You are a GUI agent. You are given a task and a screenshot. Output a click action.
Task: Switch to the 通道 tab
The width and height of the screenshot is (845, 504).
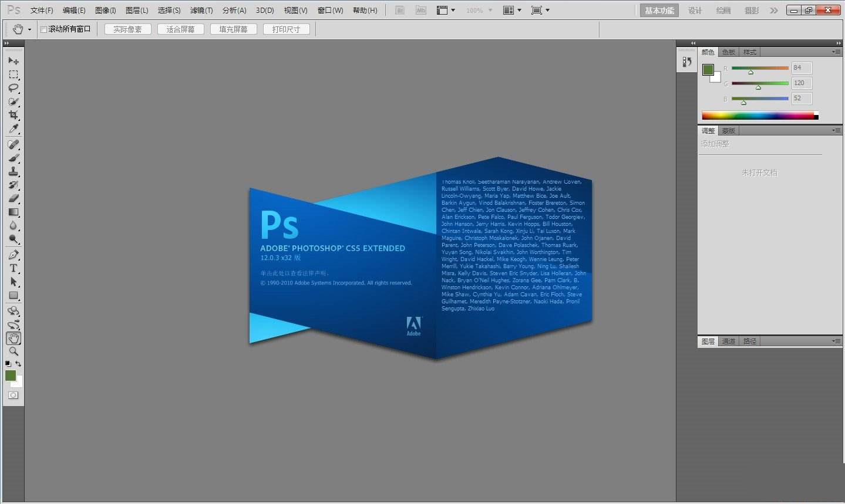pyautogui.click(x=728, y=341)
